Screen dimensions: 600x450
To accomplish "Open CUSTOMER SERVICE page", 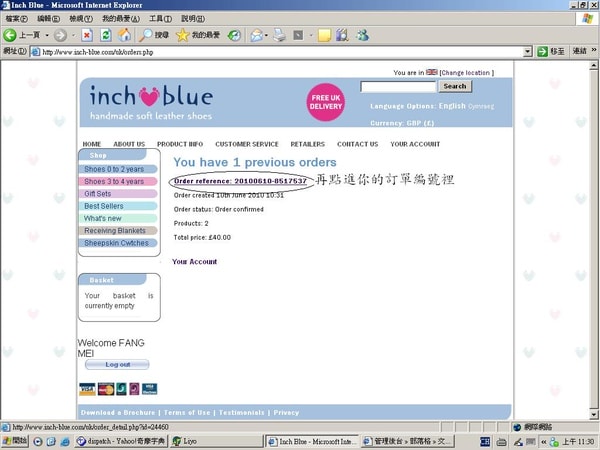I will pos(247,144).
